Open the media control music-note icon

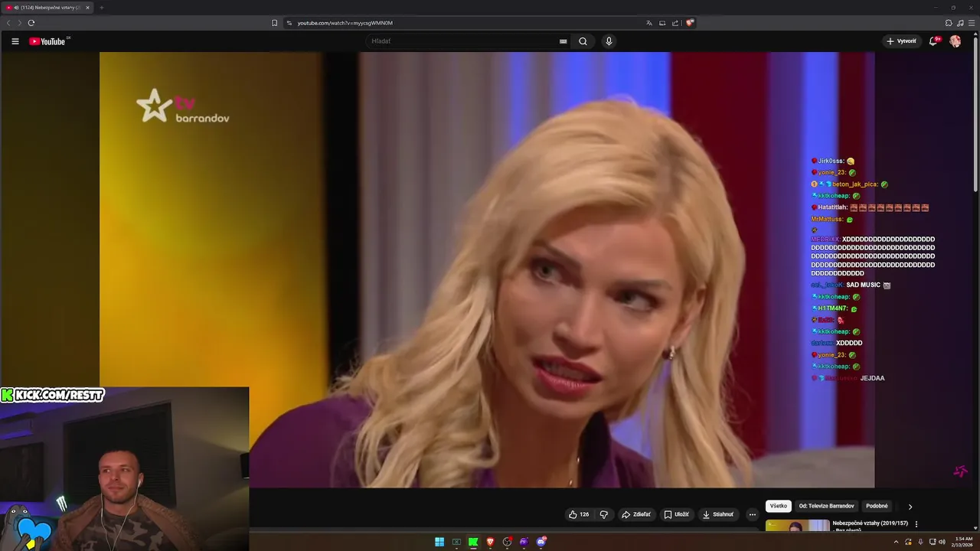[960, 23]
